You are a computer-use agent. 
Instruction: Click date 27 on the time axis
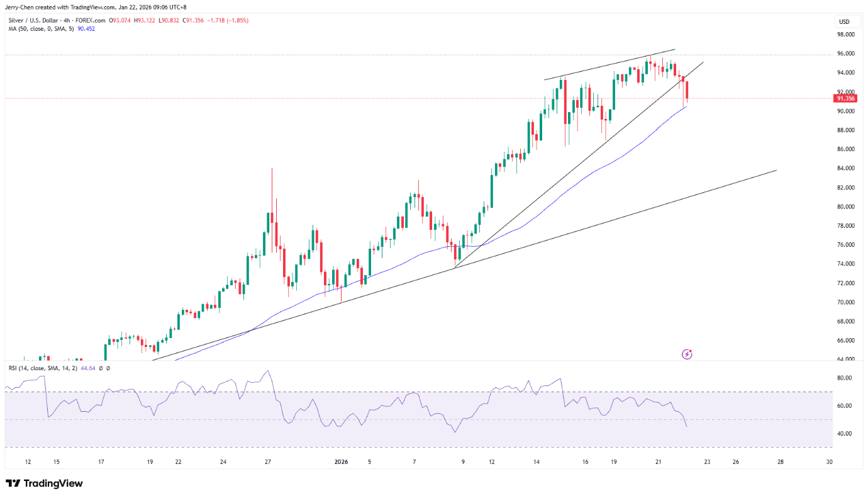[268, 462]
